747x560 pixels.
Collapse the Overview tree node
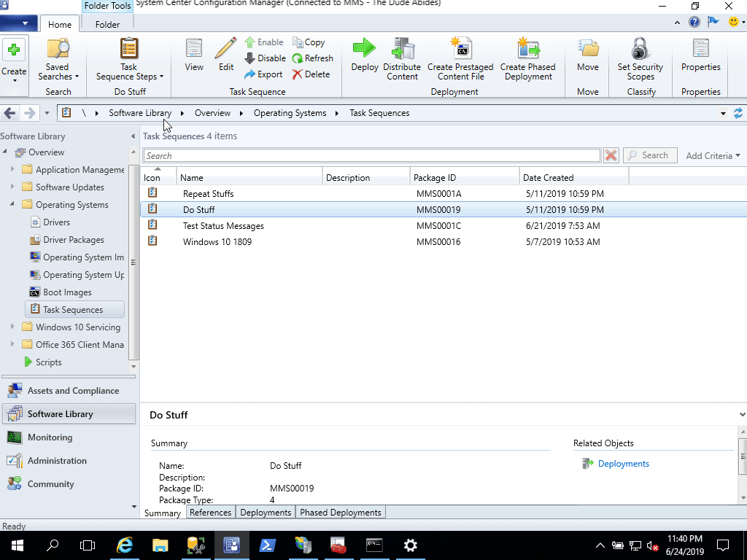[5, 152]
